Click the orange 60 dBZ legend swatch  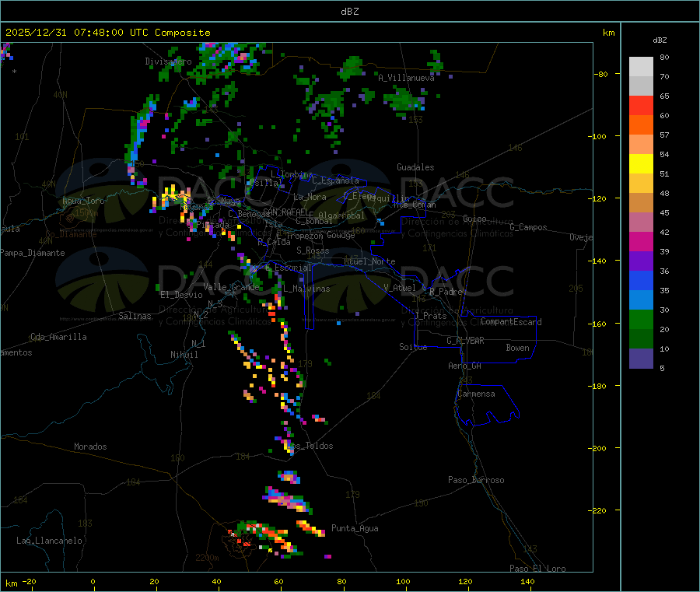pyautogui.click(x=641, y=125)
